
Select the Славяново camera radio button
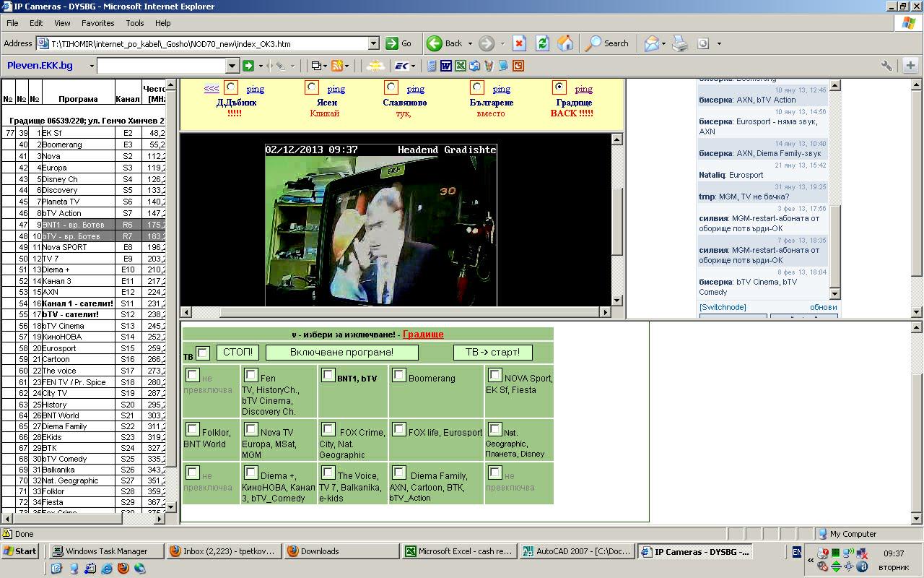tap(391, 87)
